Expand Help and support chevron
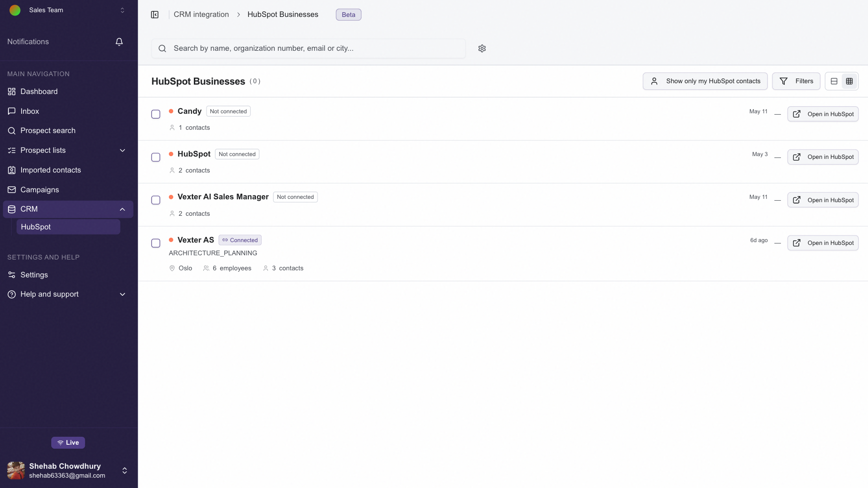 pyautogui.click(x=122, y=294)
